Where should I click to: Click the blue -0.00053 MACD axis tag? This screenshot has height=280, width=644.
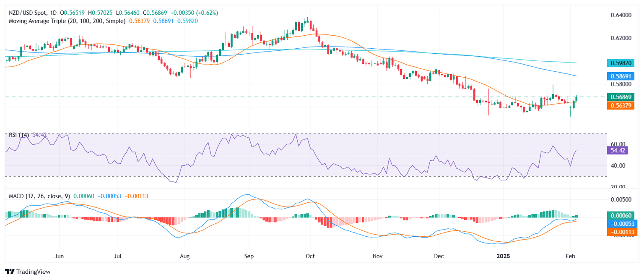(x=622, y=224)
